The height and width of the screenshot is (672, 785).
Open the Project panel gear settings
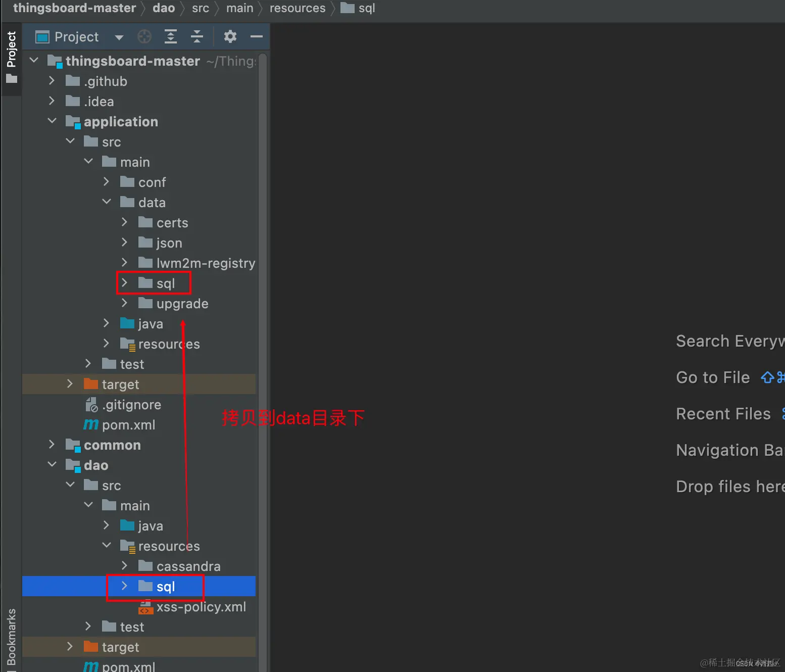(230, 36)
